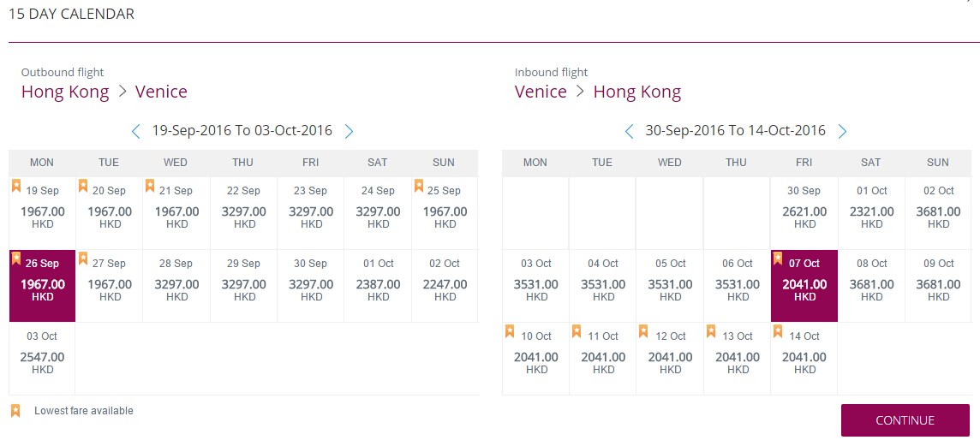This screenshot has height=446, width=980.
Task: Click the highlighted 07 Oct inbound cell
Action: click(804, 286)
